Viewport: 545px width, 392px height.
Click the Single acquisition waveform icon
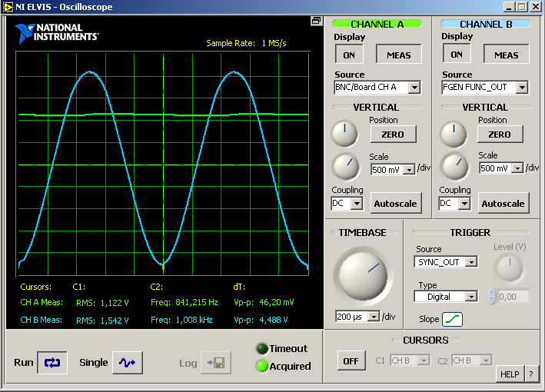(127, 363)
